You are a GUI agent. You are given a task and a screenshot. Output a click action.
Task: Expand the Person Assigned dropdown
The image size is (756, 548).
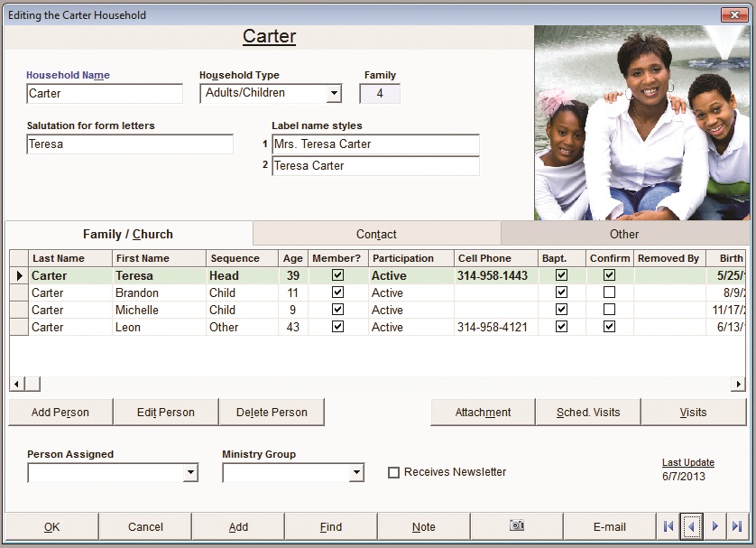click(x=190, y=472)
